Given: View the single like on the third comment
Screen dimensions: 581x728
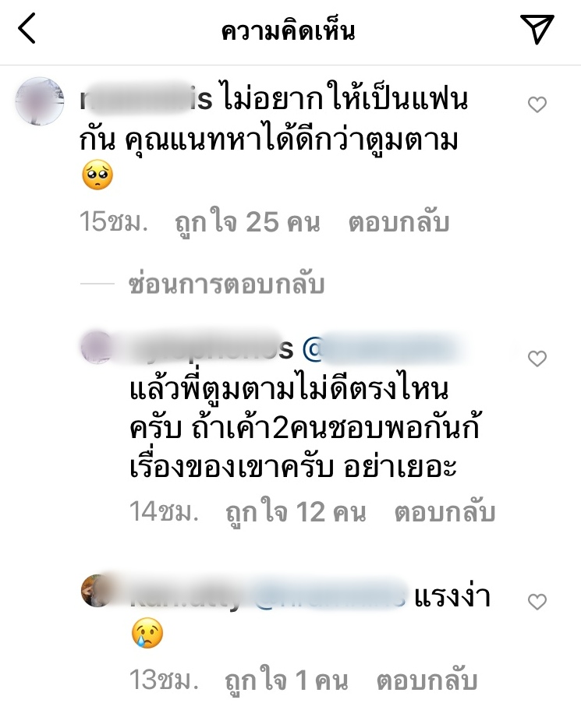Looking at the screenshot, I should (x=286, y=680).
